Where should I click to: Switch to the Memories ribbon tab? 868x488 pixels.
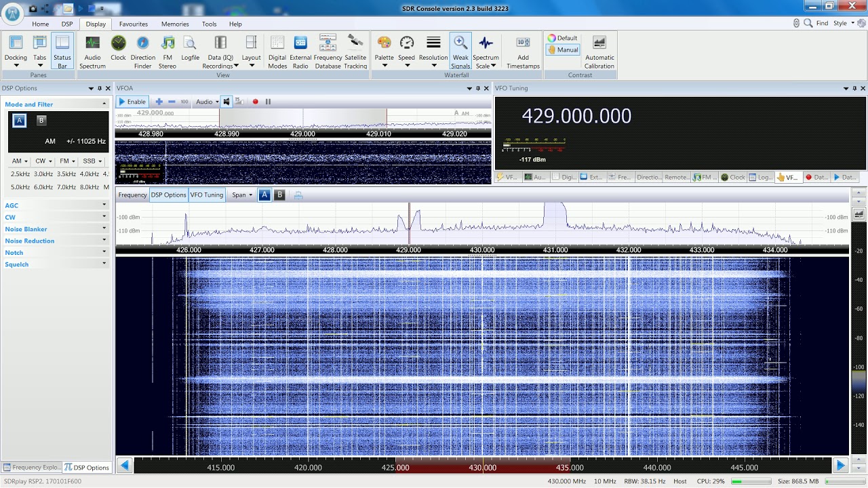(x=175, y=24)
